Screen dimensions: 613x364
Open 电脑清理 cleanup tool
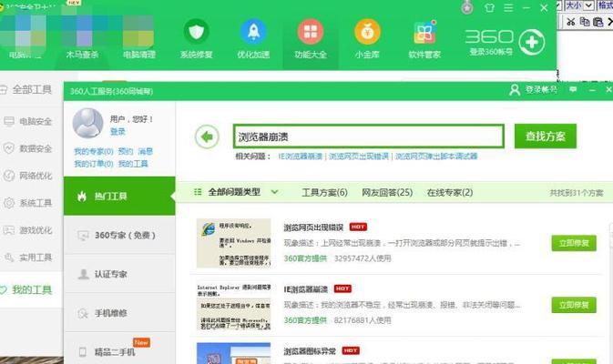(139, 39)
